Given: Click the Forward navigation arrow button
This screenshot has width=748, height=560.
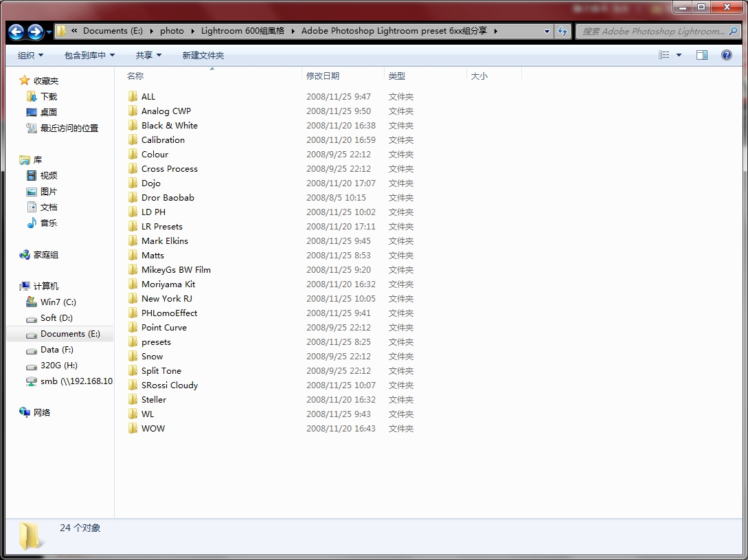Looking at the screenshot, I should coord(36,32).
